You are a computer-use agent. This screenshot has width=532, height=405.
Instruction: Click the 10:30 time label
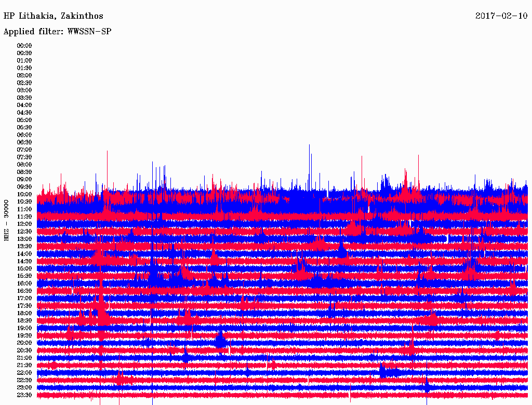[24, 202]
